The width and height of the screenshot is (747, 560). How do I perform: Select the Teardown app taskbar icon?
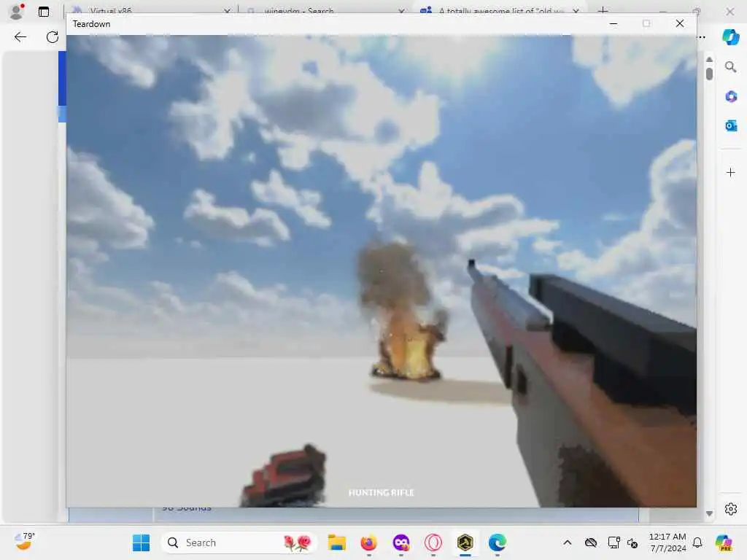pos(465,542)
